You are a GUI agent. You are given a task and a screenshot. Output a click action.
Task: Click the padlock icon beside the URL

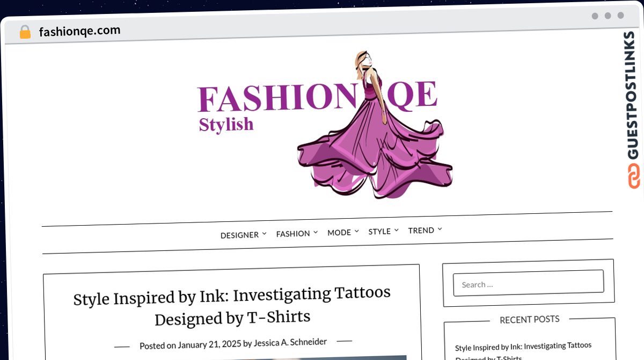point(25,32)
